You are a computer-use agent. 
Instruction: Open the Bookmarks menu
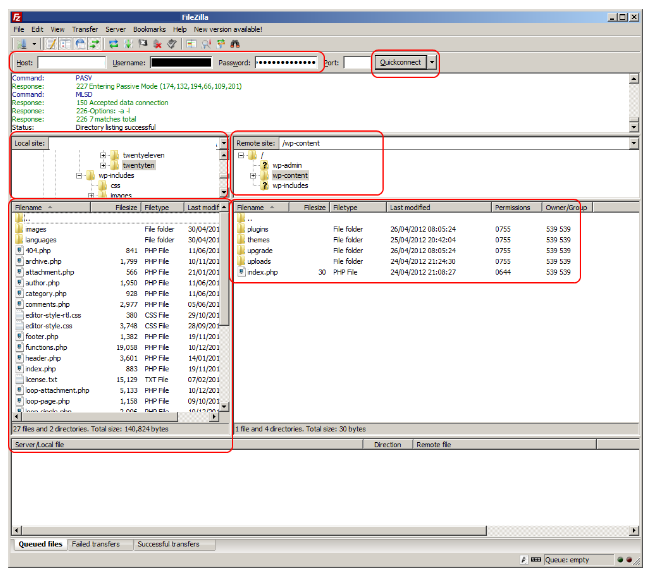(x=149, y=29)
